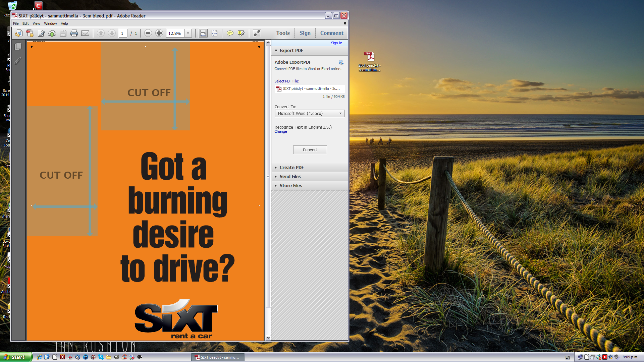This screenshot has height=362, width=644.
Task: Click the vertical scrollbar down arrow
Action: (268, 338)
